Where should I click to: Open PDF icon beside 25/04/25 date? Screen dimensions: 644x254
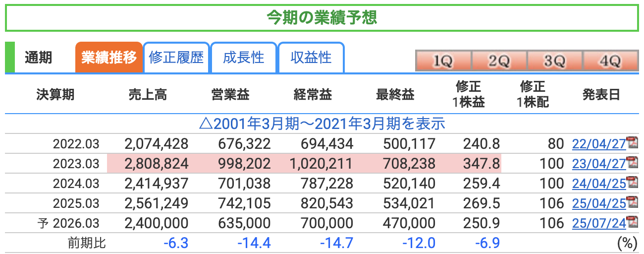click(632, 202)
